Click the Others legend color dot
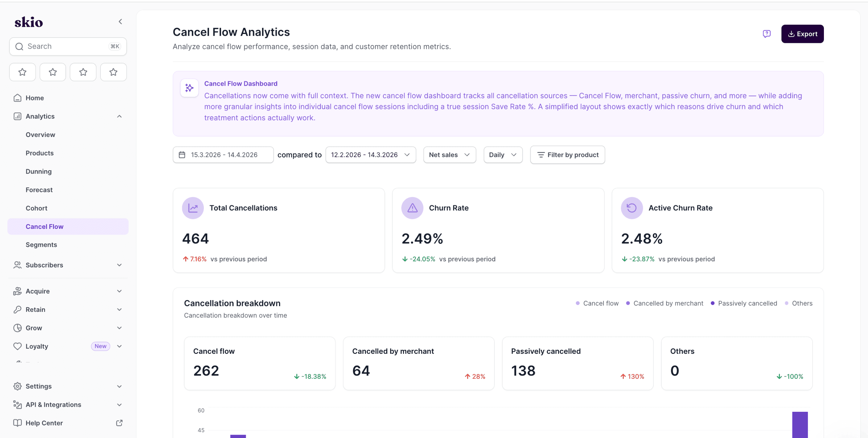 tap(787, 303)
